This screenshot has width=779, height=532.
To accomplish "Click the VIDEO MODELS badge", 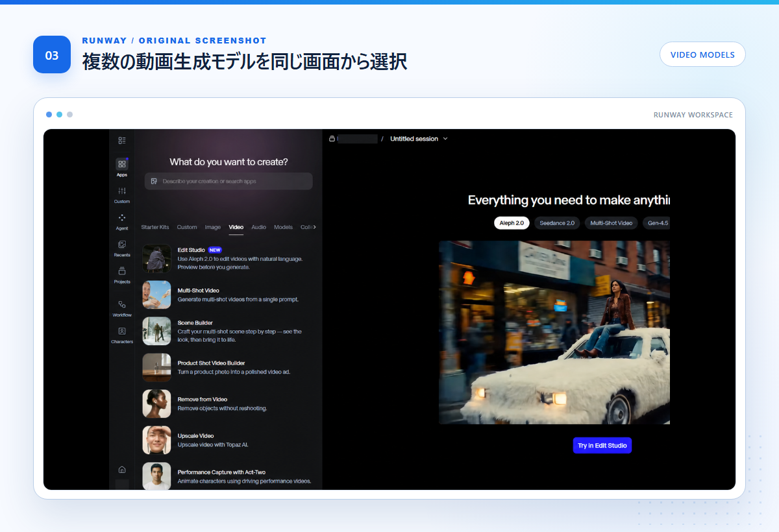I will pyautogui.click(x=702, y=54).
